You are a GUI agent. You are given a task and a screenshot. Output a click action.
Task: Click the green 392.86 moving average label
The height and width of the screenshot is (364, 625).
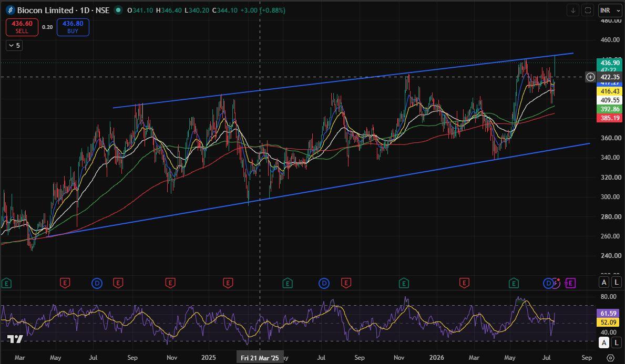click(x=609, y=109)
